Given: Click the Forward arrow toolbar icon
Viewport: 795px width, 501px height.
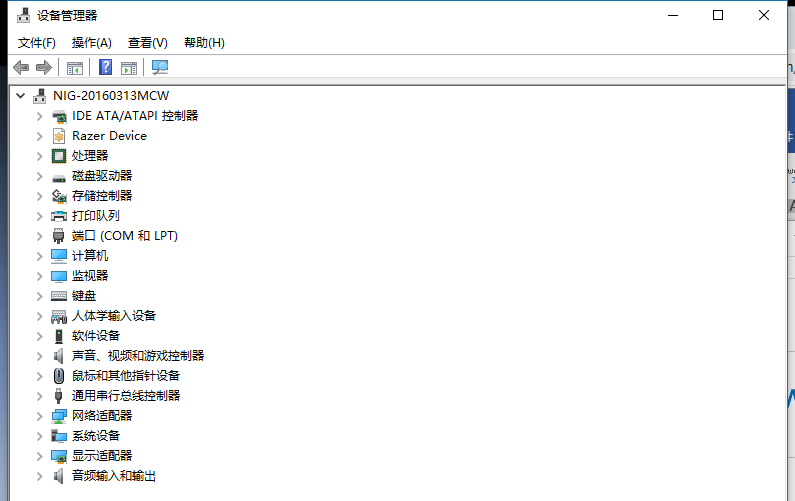Looking at the screenshot, I should [x=44, y=67].
